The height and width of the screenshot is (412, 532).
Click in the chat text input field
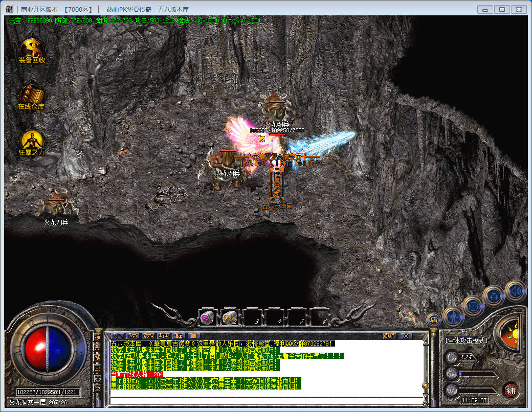[x=267, y=401]
